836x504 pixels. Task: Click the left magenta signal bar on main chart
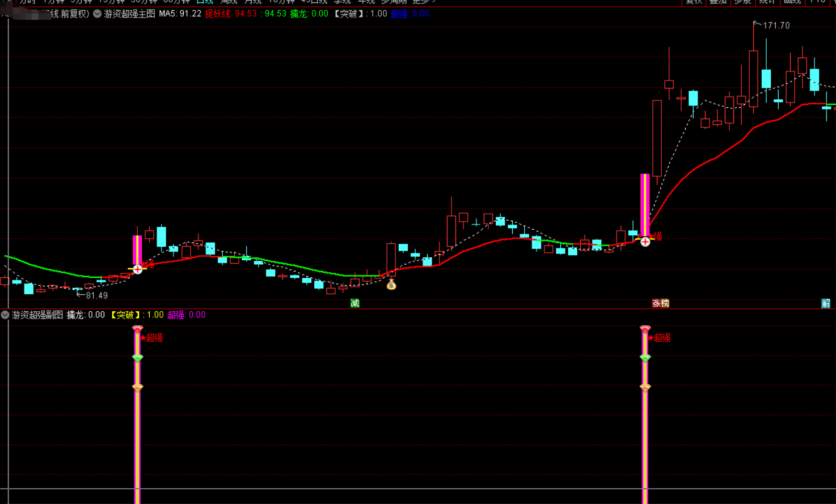[137, 250]
